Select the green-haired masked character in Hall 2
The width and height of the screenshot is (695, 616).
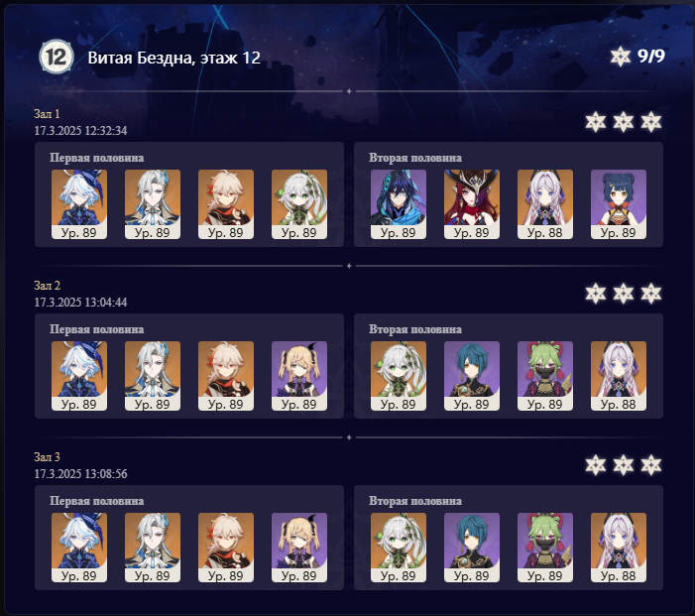(x=544, y=376)
